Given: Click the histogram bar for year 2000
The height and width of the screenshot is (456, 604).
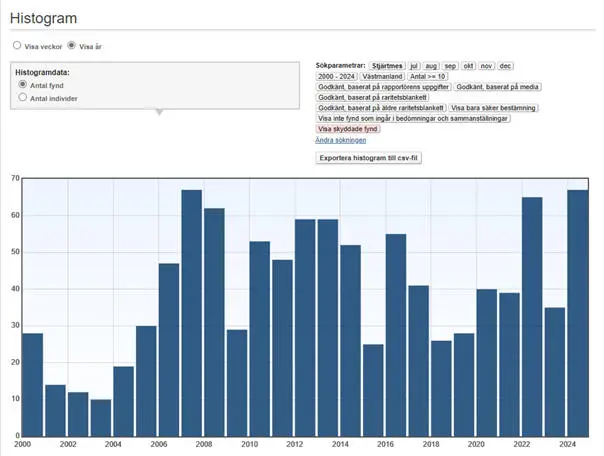Looking at the screenshot, I should tap(32, 384).
